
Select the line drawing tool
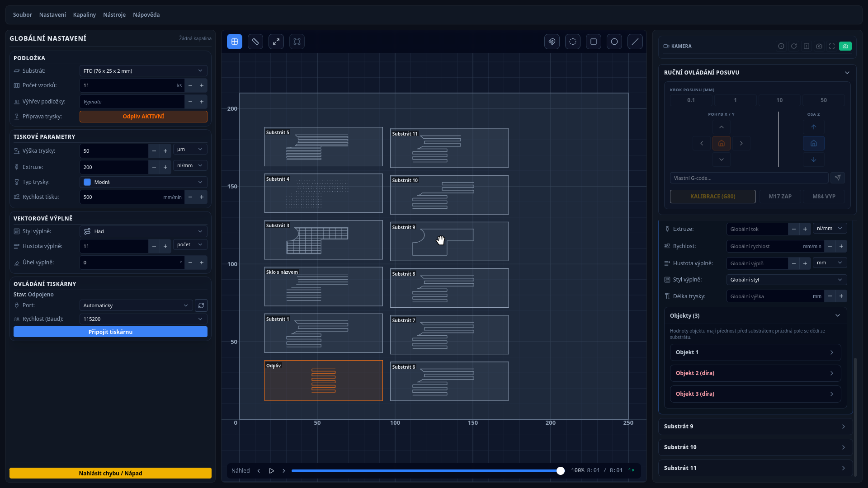635,42
